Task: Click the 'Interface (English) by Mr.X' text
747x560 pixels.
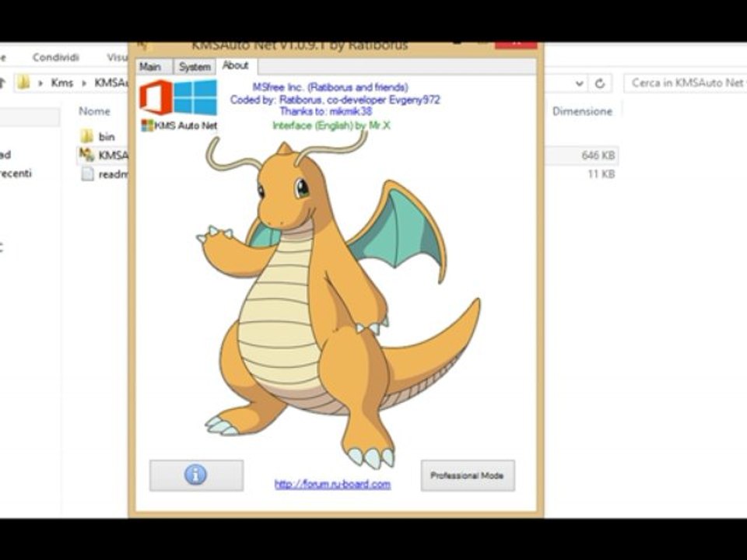Action: [331, 125]
